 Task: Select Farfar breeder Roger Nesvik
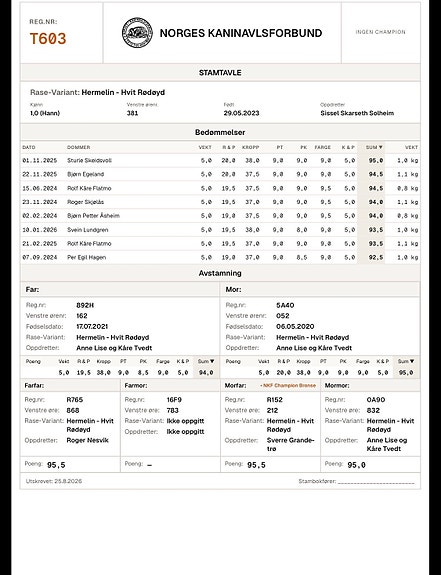click(x=88, y=440)
